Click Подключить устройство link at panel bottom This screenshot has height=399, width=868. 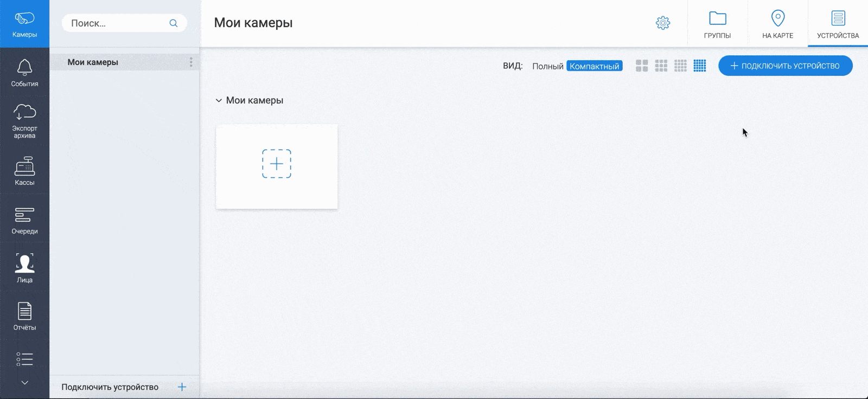point(110,387)
